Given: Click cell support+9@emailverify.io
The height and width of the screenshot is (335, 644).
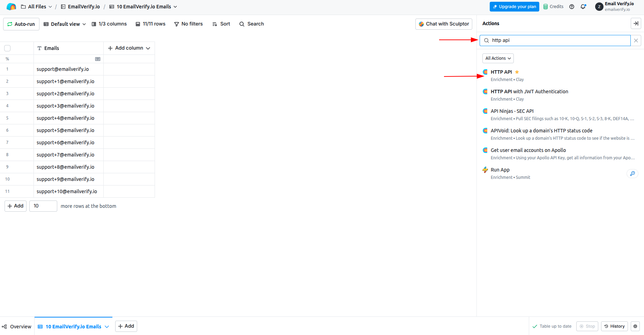Looking at the screenshot, I should point(69,179).
